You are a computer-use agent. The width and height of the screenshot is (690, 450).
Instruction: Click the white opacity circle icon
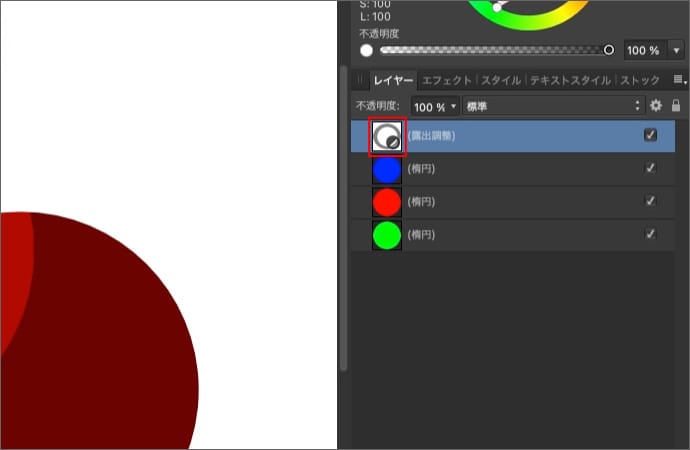[366, 50]
